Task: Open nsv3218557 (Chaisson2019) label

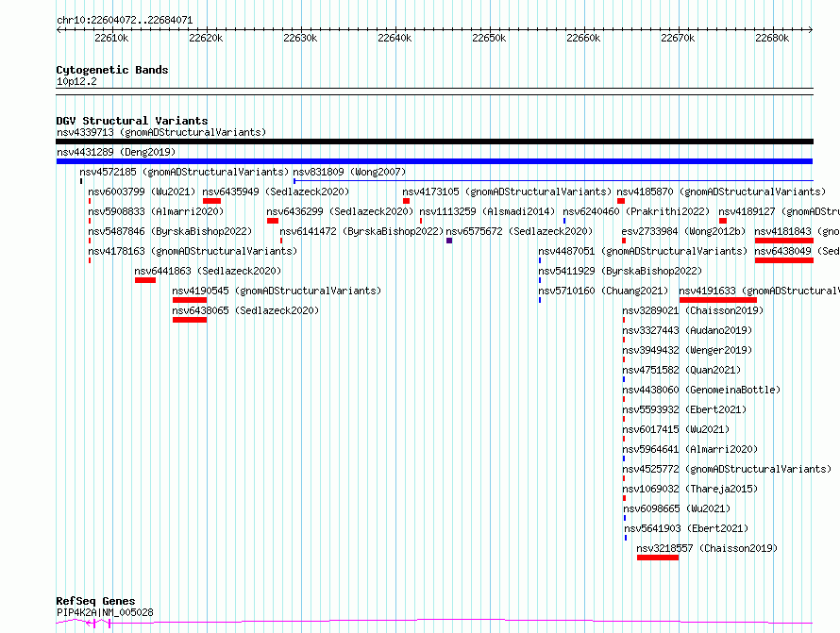Action: point(707,548)
